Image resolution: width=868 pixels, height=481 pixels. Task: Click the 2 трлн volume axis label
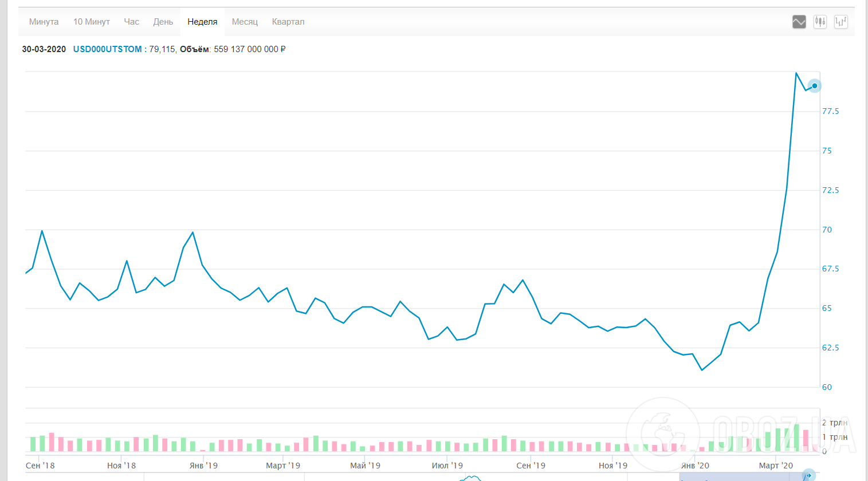(835, 423)
